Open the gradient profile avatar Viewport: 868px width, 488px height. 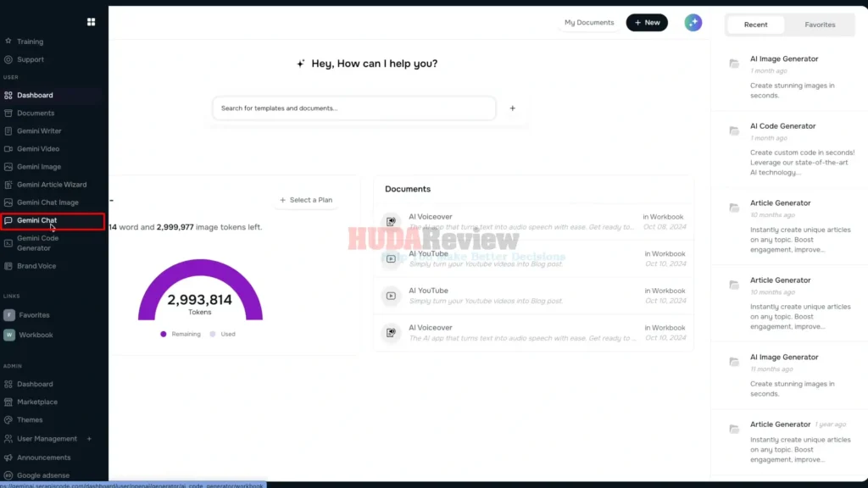click(x=693, y=23)
